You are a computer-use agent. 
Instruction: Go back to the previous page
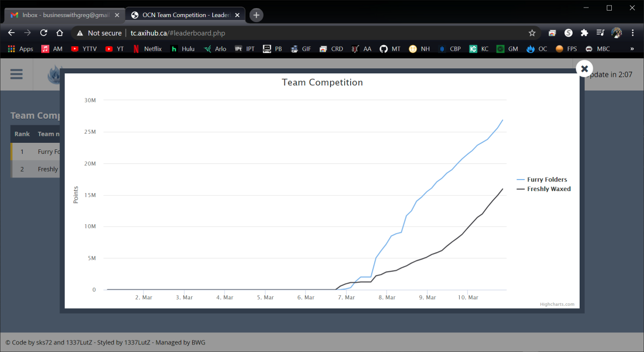tap(12, 33)
